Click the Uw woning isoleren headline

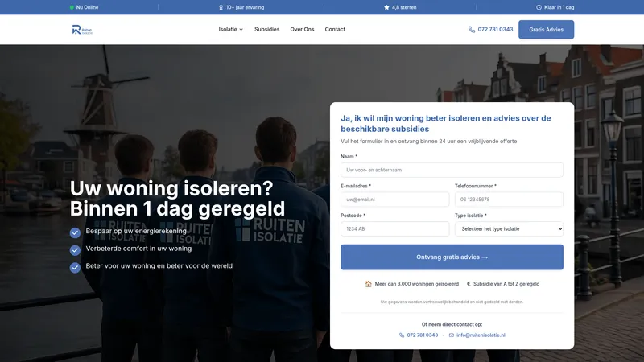pos(177,199)
